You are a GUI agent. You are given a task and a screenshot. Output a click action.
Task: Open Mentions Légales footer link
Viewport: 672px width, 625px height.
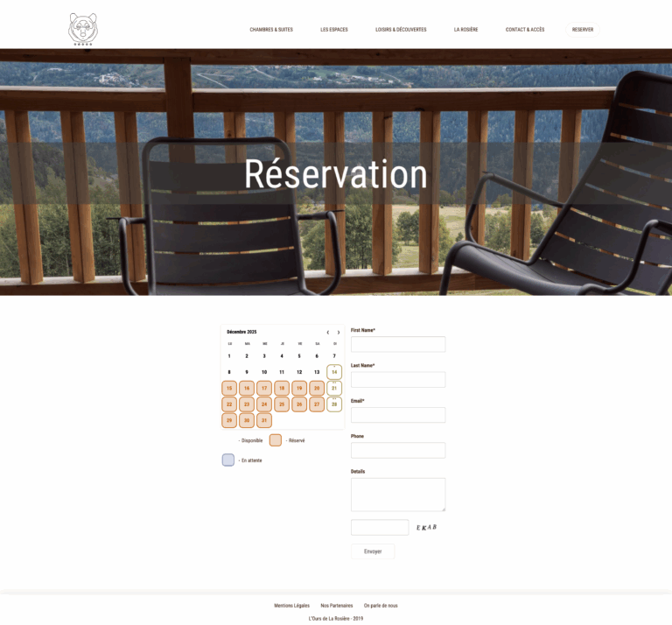click(292, 606)
